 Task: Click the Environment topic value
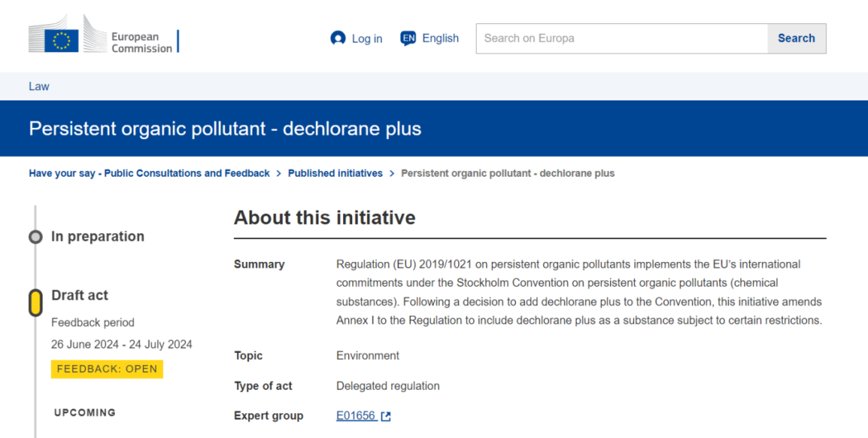tap(367, 355)
